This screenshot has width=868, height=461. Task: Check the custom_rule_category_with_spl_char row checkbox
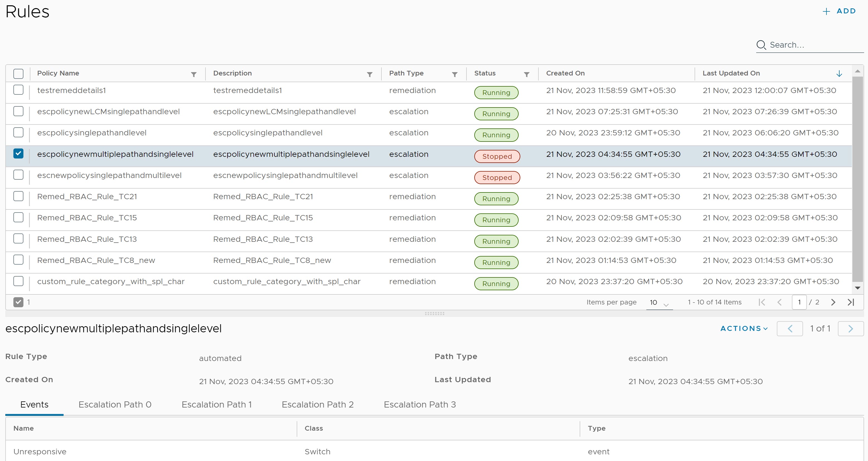click(18, 281)
